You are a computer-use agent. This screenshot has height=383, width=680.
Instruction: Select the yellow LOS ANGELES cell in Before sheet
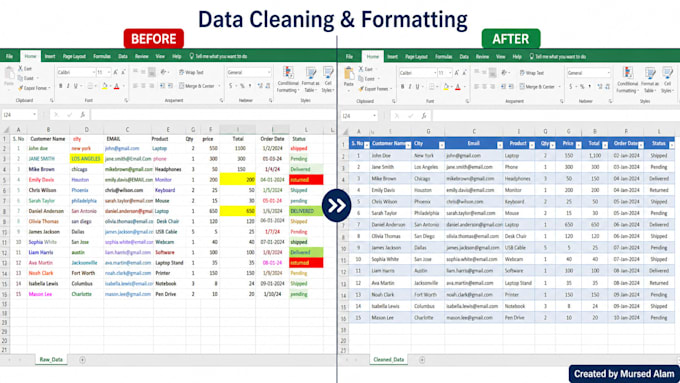(86, 159)
